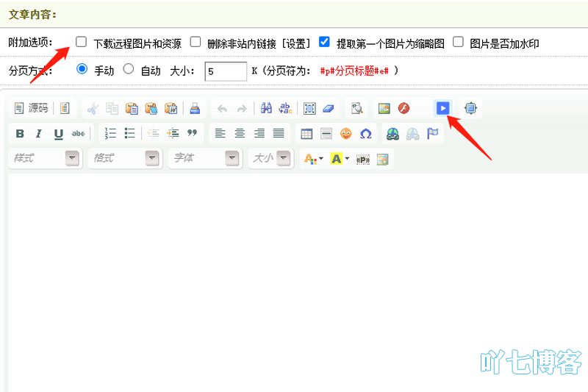Insert an image with the picture icon
The image size is (588, 392).
[x=384, y=108]
